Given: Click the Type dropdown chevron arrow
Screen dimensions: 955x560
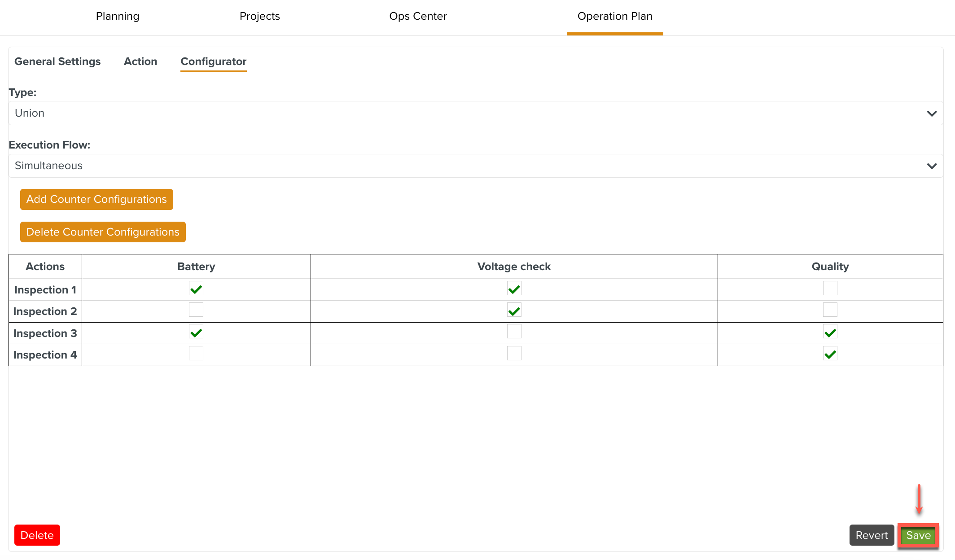Looking at the screenshot, I should coord(932,114).
